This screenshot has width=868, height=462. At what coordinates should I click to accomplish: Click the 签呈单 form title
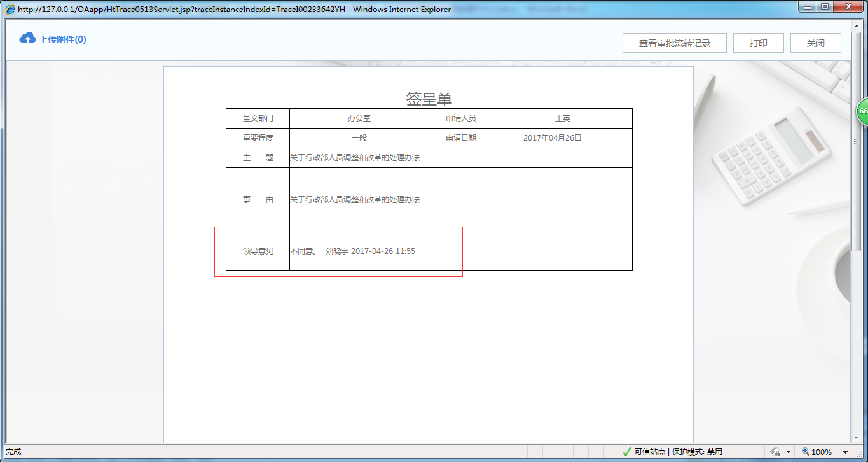[x=429, y=99]
